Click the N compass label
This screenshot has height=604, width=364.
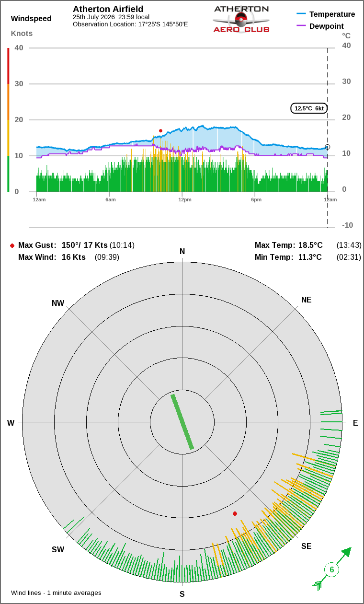[182, 252]
